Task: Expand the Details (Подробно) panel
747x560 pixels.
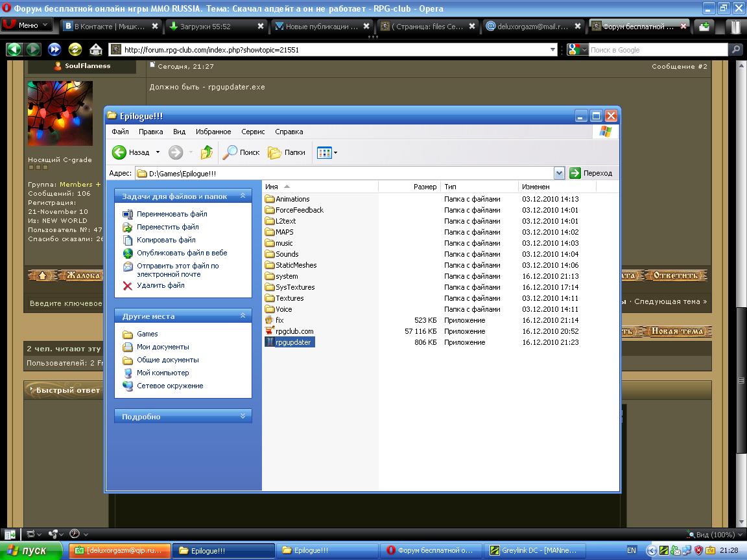Action: 243,416
